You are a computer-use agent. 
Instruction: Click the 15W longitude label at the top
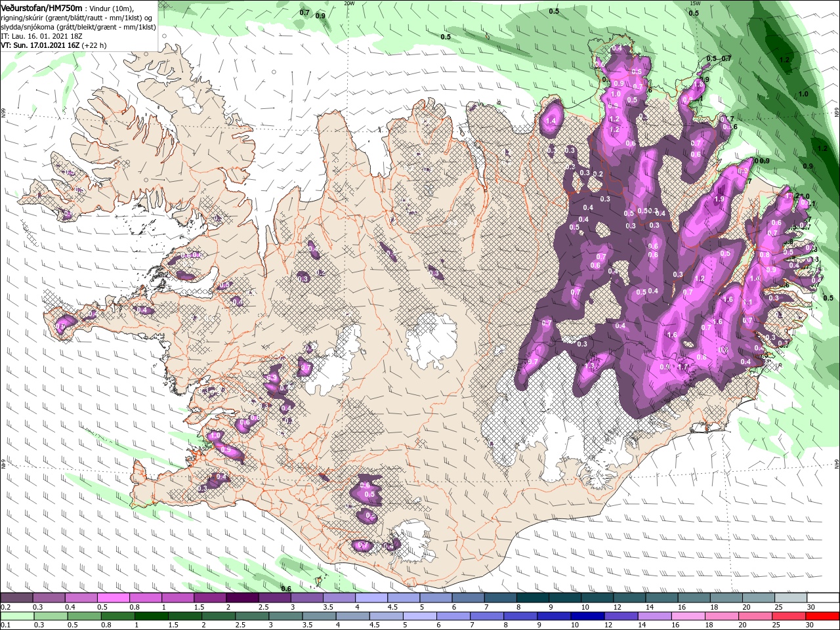(695, 3)
